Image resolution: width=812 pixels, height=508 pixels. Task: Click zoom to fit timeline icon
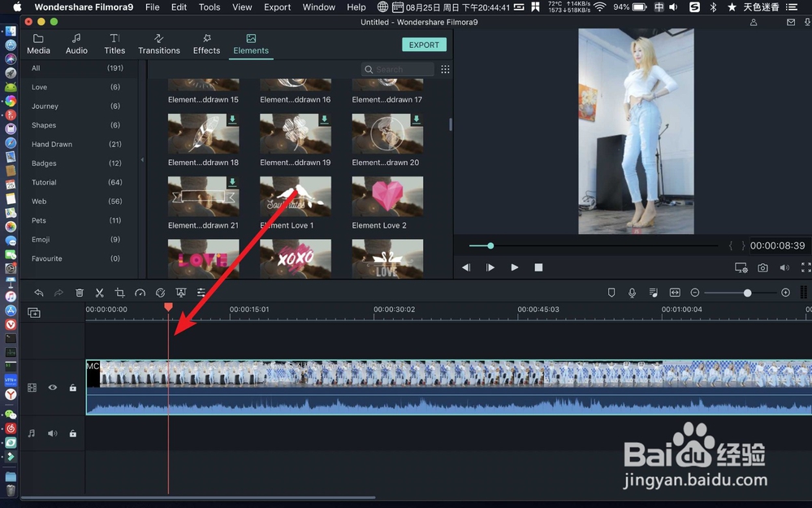(674, 293)
